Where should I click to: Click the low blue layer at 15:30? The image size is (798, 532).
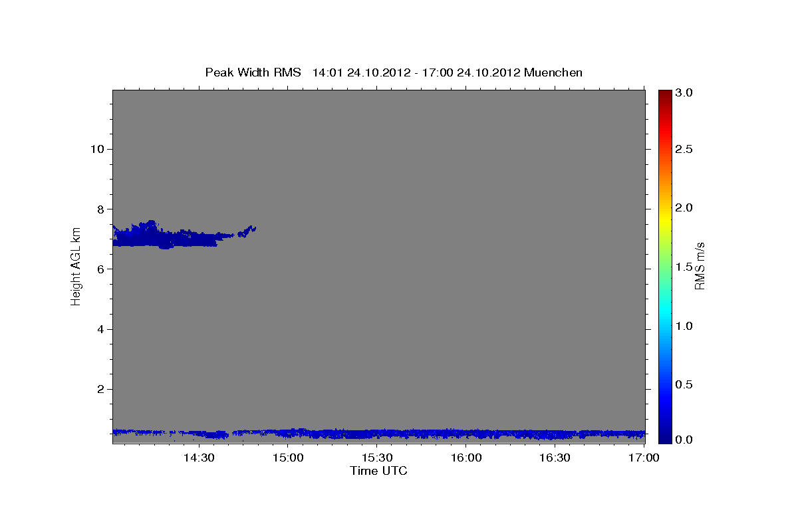click(x=377, y=434)
